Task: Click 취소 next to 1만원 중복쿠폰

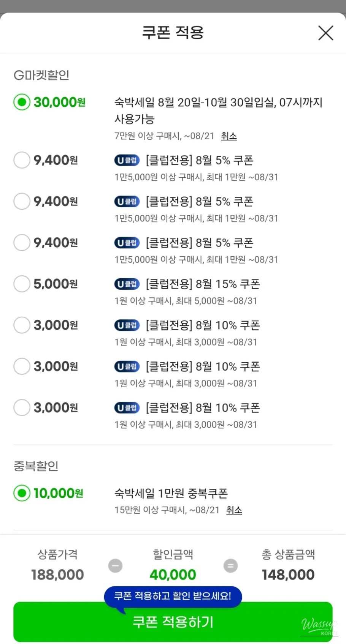Action: click(x=234, y=510)
